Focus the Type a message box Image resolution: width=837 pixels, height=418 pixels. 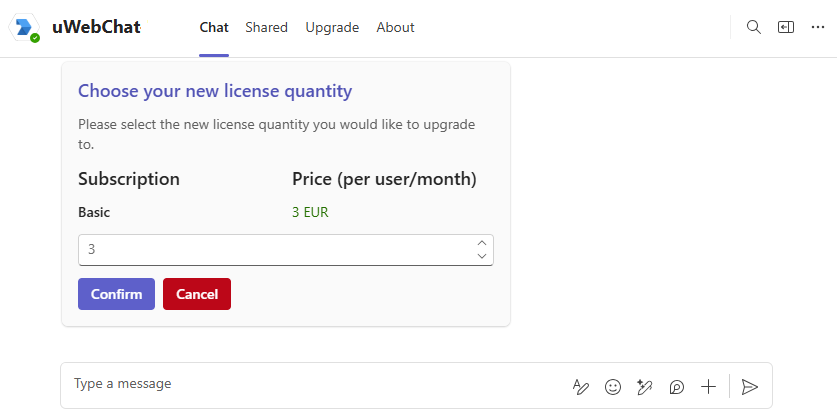pos(310,384)
